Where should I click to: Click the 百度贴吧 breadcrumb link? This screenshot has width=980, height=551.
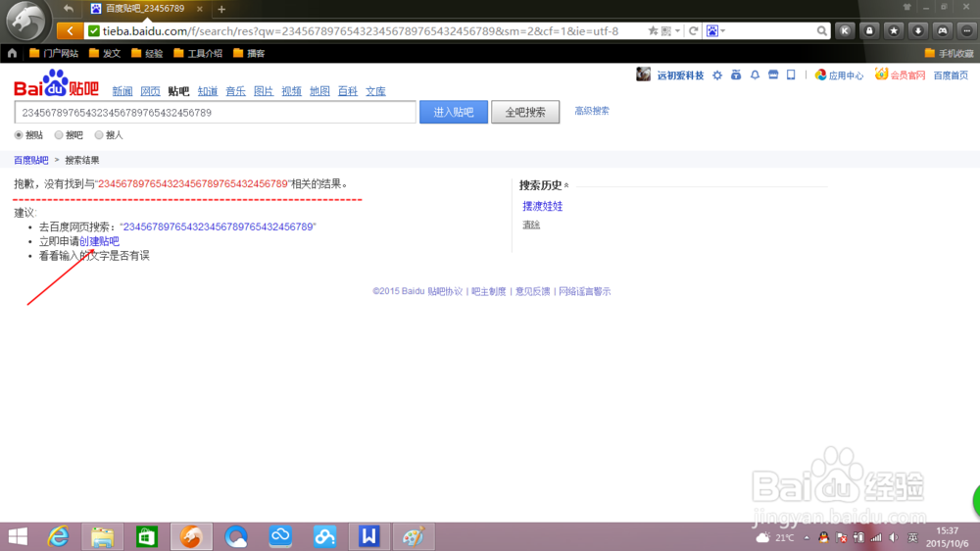pos(31,160)
